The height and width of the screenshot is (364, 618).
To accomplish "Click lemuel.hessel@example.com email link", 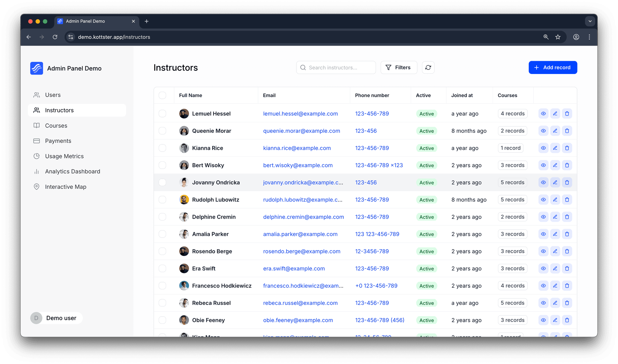I will (x=300, y=114).
